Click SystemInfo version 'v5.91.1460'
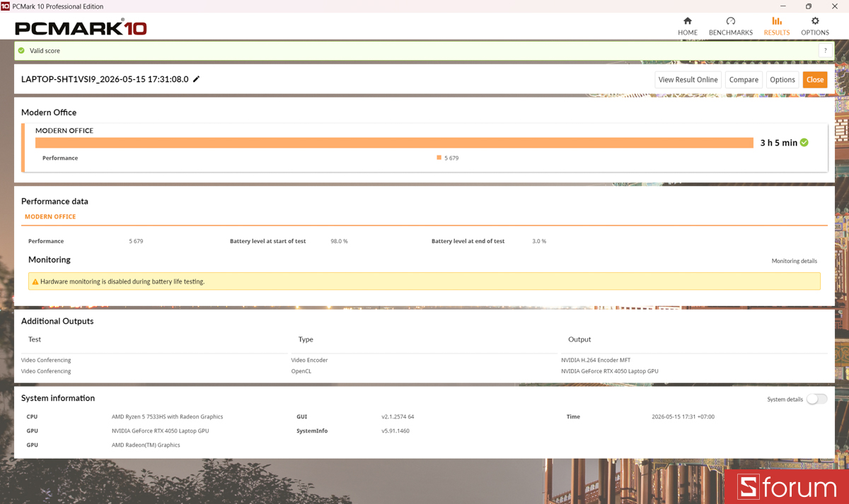849x504 pixels. tap(395, 430)
